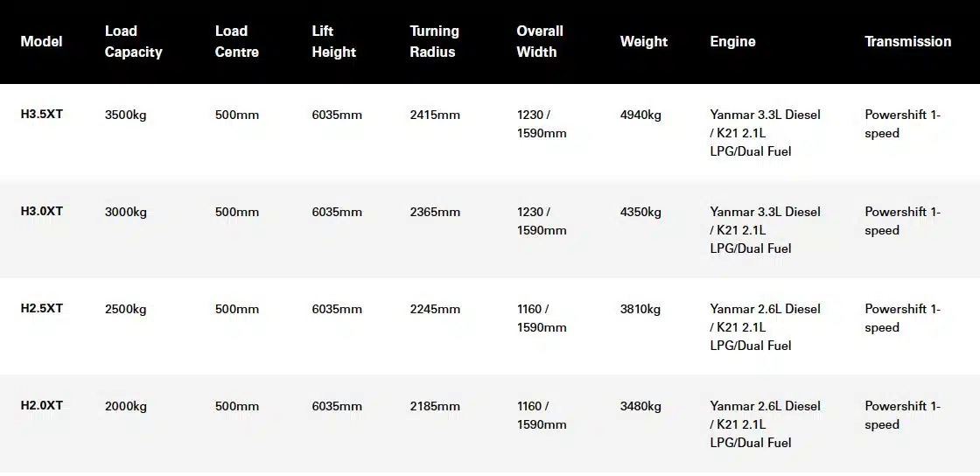This screenshot has width=980, height=476.
Task: Click the Model column header
Action: 41,42
